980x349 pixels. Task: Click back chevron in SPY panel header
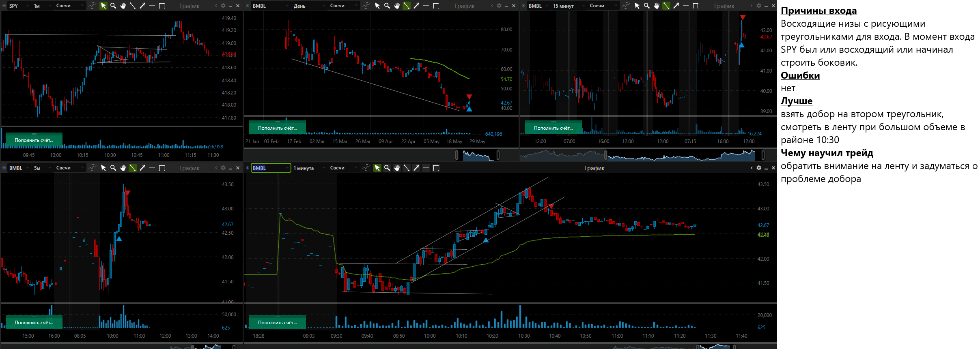(x=216, y=6)
